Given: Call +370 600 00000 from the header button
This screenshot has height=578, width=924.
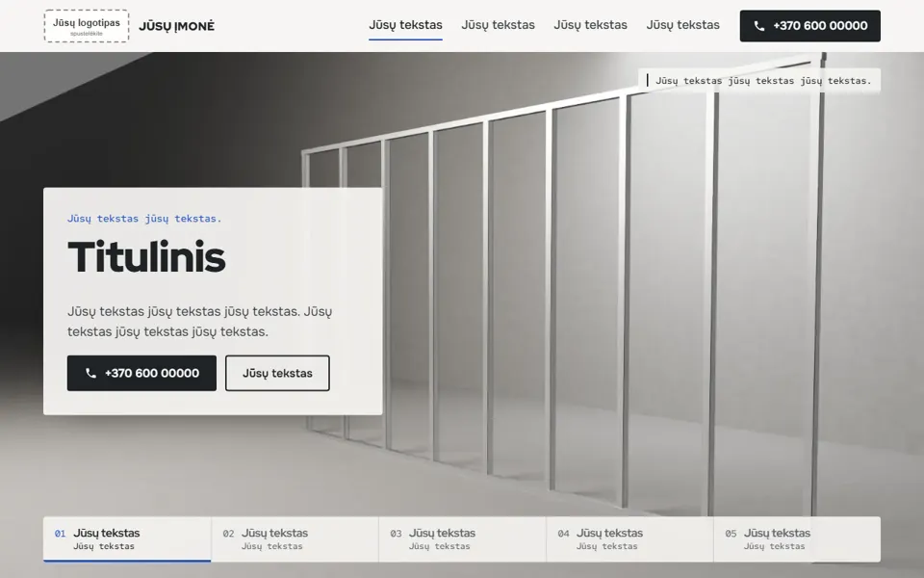Looking at the screenshot, I should (x=810, y=26).
